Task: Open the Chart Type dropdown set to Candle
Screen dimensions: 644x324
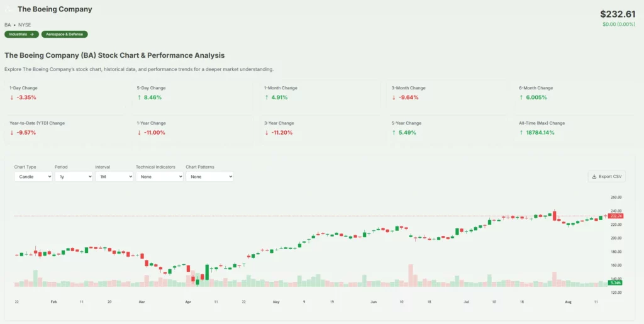Action: click(x=33, y=177)
